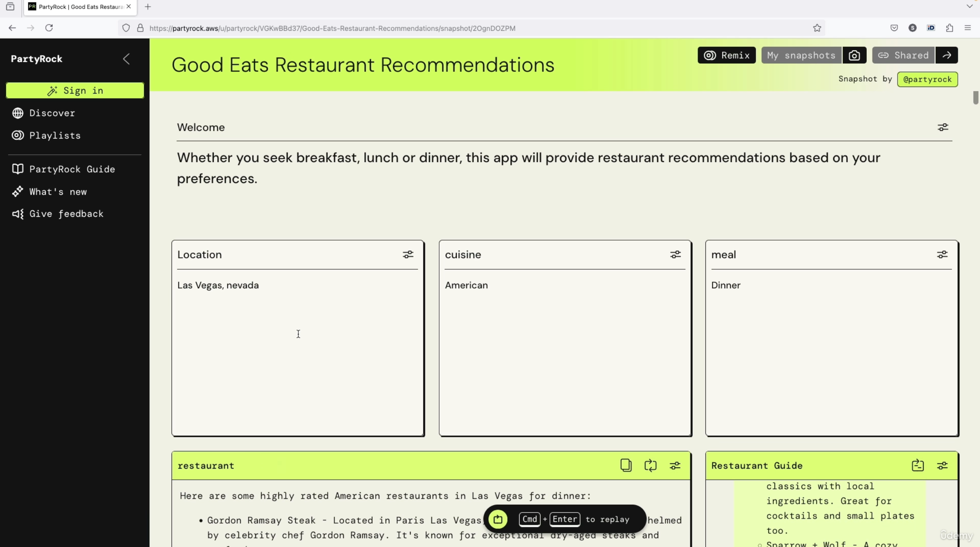Viewport: 980px width, 547px height.
Task: Click the What's new sparkle icon
Action: click(18, 192)
